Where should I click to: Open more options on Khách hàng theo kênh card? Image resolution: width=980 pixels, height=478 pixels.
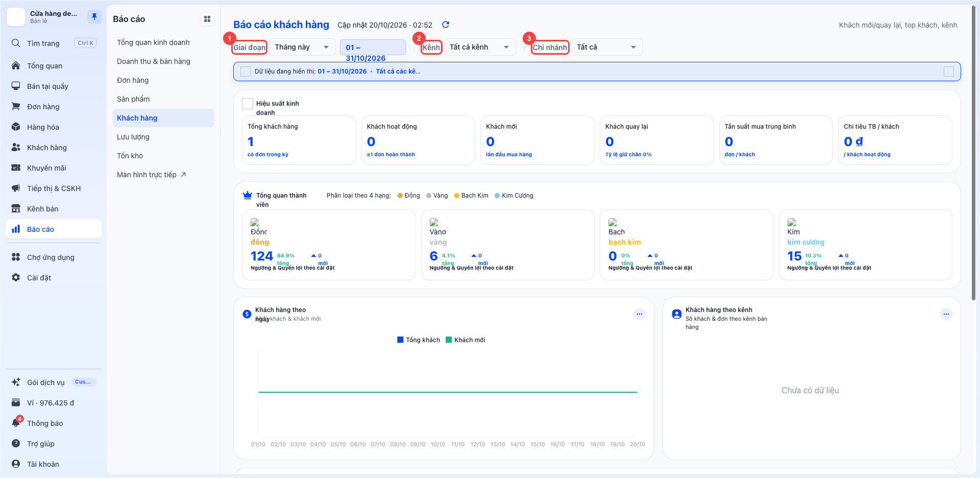click(946, 314)
